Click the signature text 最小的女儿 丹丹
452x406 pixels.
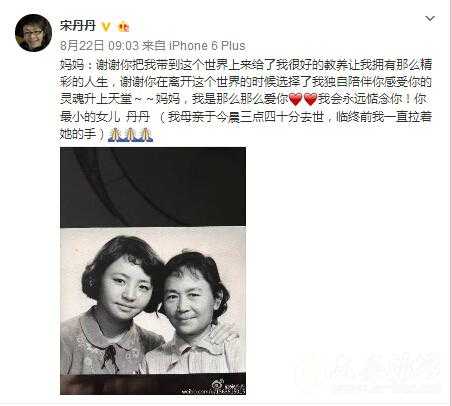click(x=105, y=117)
